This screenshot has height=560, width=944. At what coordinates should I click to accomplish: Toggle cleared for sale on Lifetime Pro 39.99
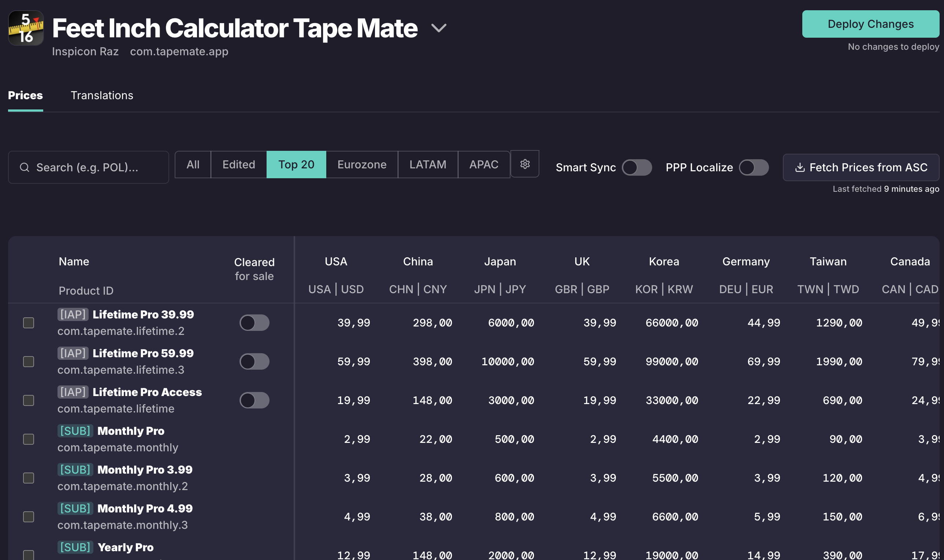tap(254, 323)
